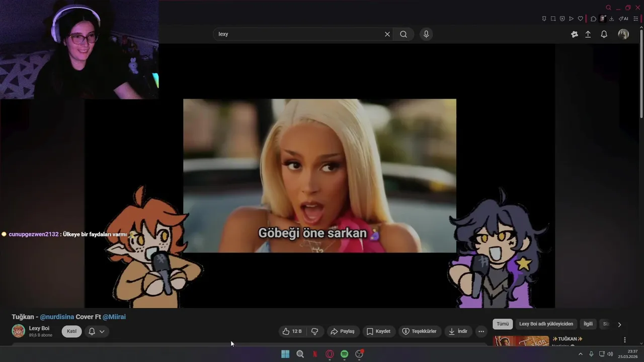Image resolution: width=644 pixels, height=362 pixels.
Task: Click the Teşekkürler button
Action: tap(420, 331)
